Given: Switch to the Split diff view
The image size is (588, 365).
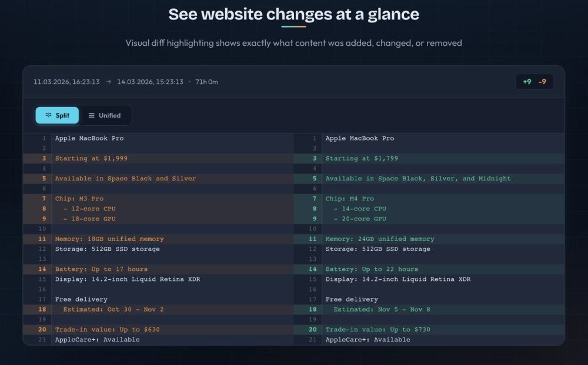Looking at the screenshot, I should (x=57, y=115).
